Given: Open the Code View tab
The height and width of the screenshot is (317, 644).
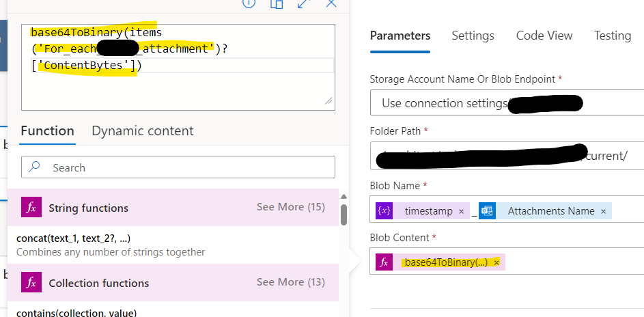Looking at the screenshot, I should tap(544, 36).
